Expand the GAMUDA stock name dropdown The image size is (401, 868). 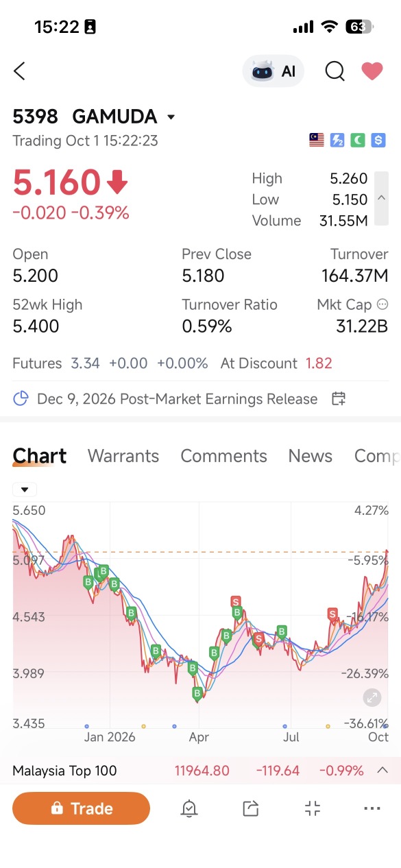click(x=171, y=117)
